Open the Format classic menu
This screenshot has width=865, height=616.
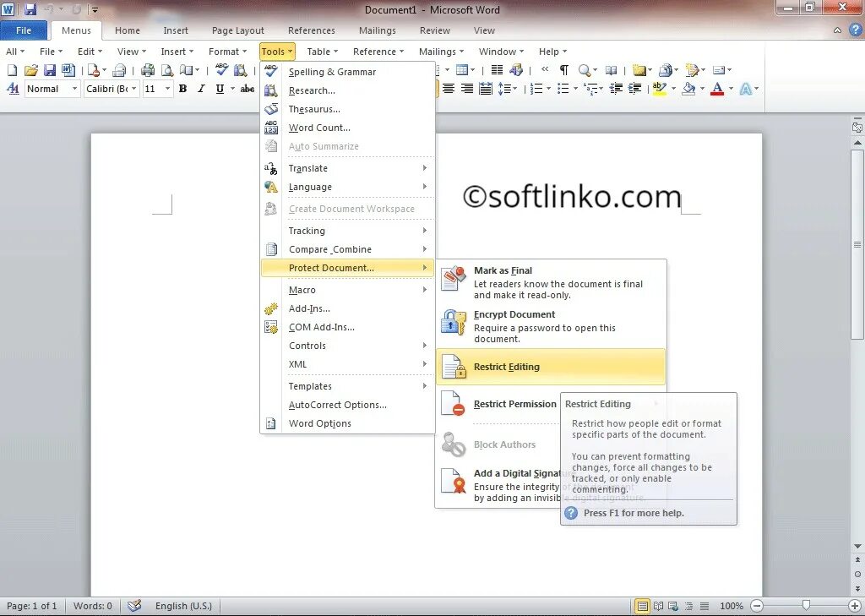[x=227, y=52]
